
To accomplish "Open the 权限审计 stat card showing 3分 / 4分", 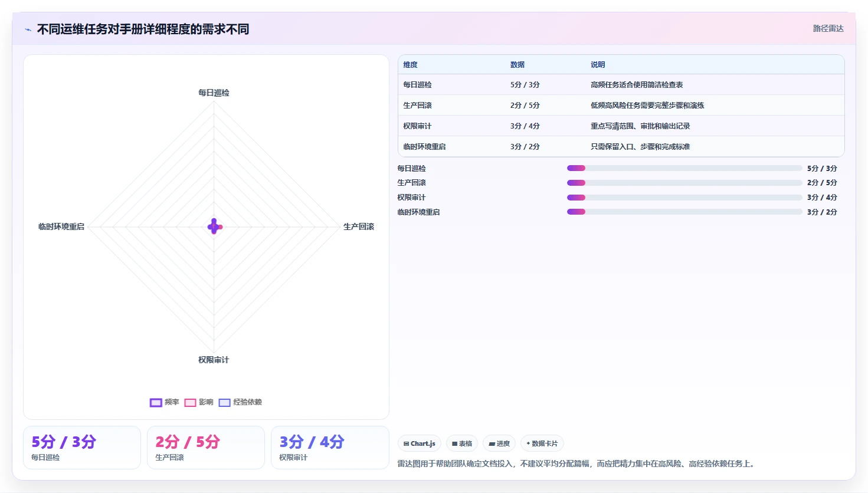I will coord(330,448).
